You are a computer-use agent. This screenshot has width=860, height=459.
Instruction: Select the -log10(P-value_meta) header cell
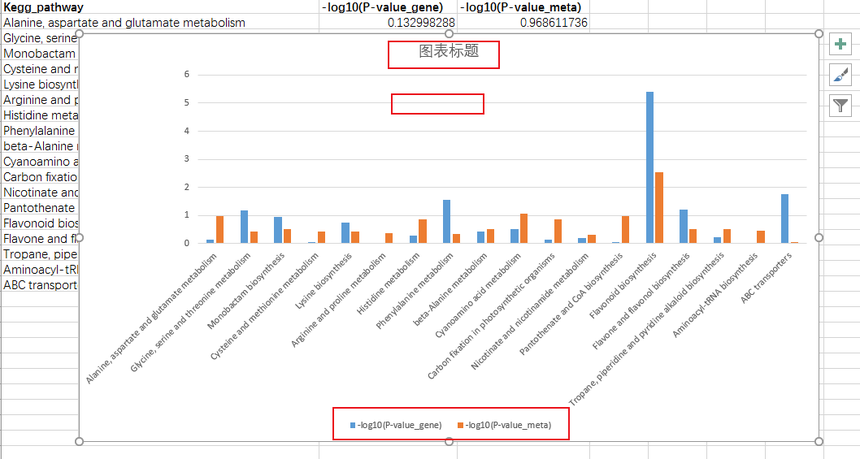523,7
